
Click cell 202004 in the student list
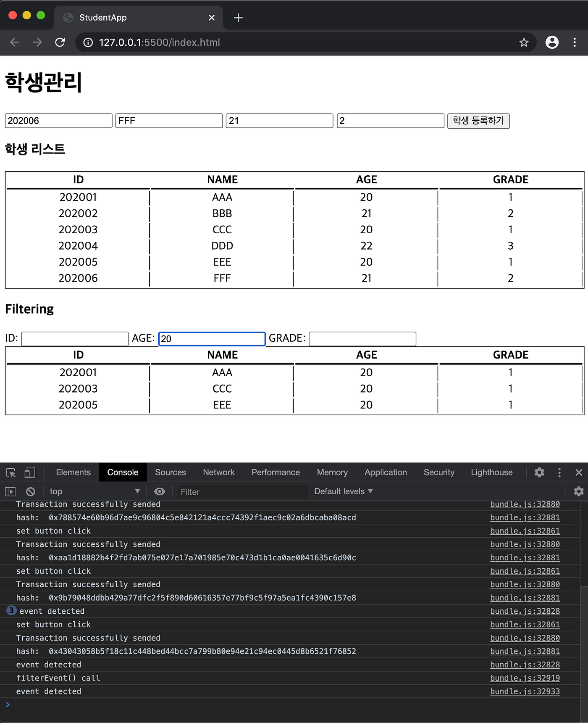(78, 245)
